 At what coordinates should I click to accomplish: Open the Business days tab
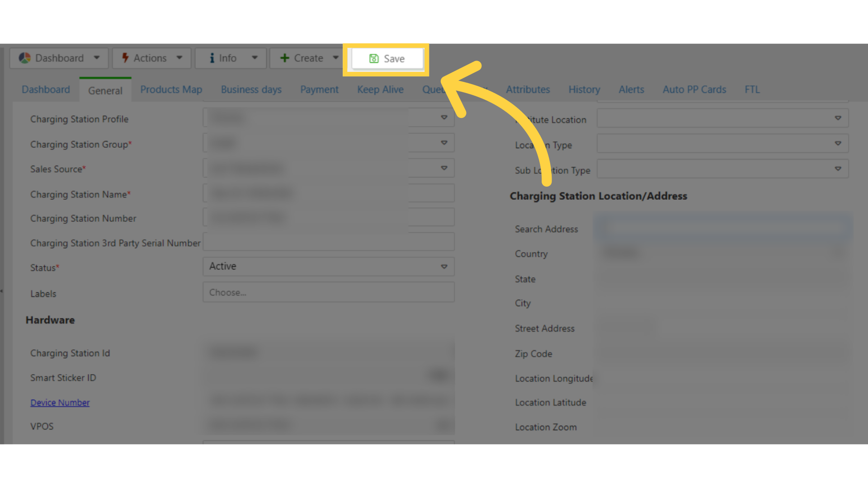click(x=251, y=90)
